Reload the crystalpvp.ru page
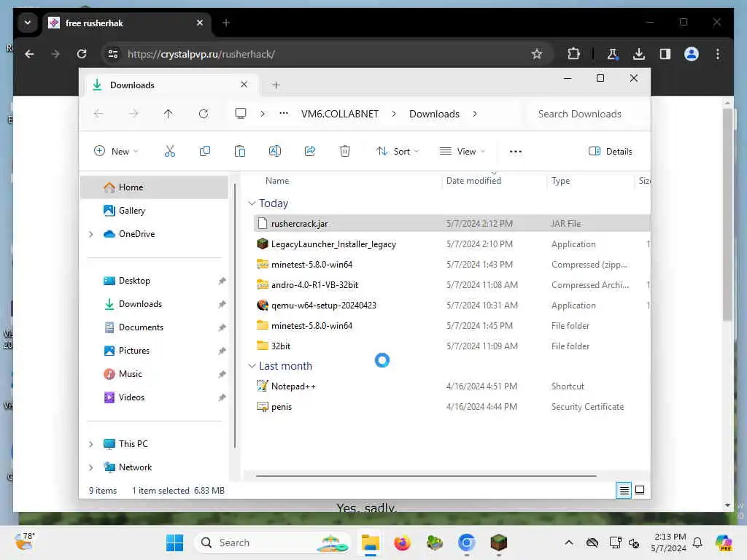The width and height of the screenshot is (747, 560). click(82, 54)
